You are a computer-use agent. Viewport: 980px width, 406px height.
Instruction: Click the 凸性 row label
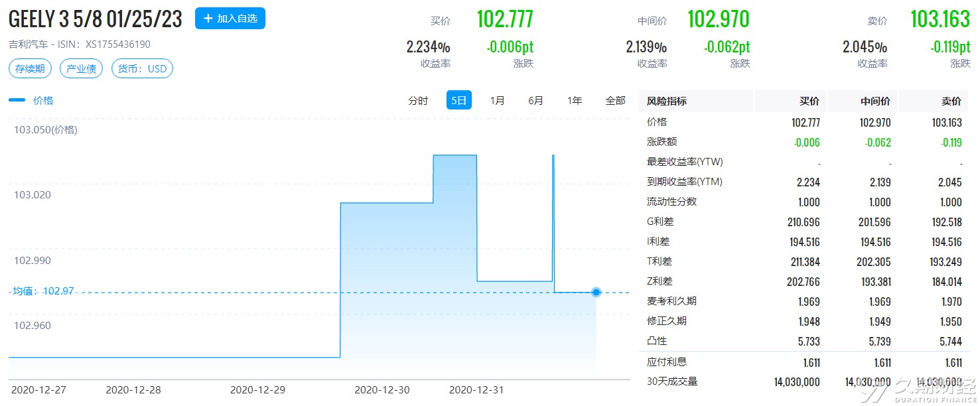tap(657, 341)
